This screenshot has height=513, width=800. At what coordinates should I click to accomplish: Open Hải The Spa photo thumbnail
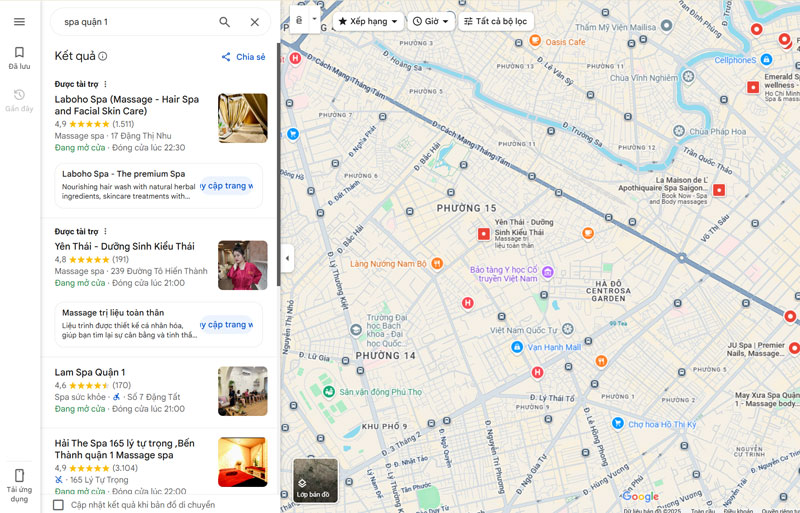243,462
